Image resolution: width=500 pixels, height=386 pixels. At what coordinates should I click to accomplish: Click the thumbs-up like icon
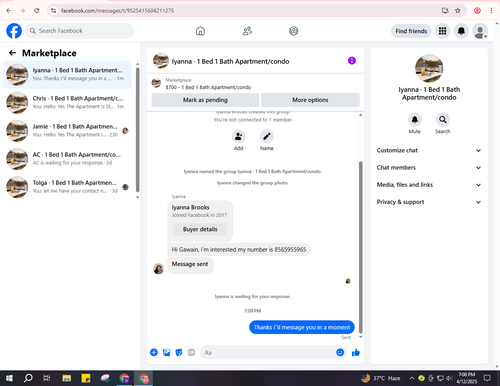356,352
